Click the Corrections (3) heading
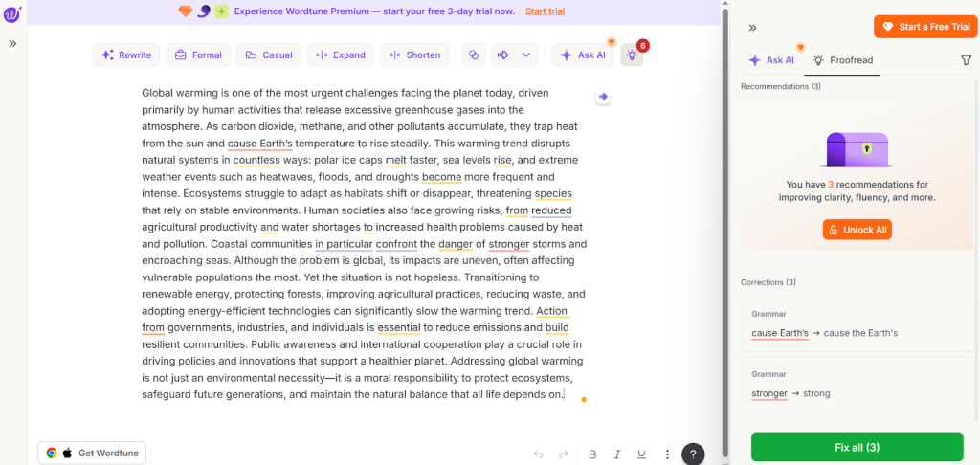The width and height of the screenshot is (980, 465). tap(768, 282)
